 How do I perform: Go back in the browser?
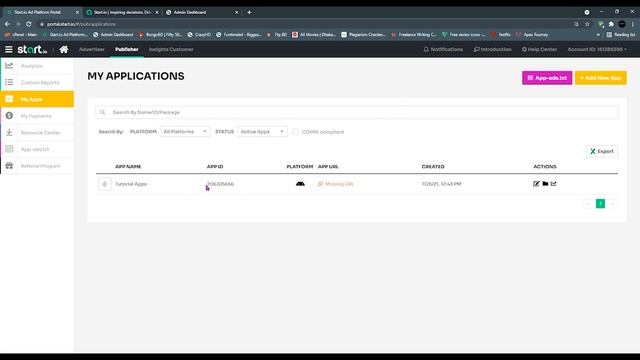(7, 24)
